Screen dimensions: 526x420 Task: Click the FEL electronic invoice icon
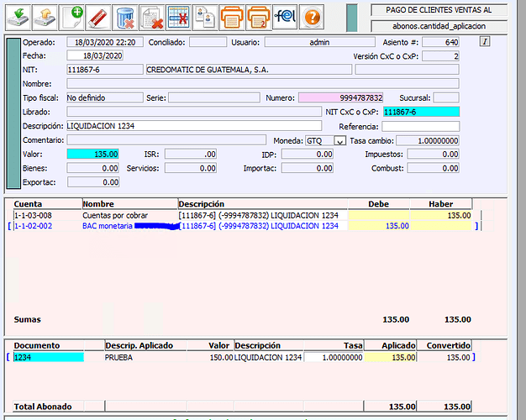(x=285, y=15)
